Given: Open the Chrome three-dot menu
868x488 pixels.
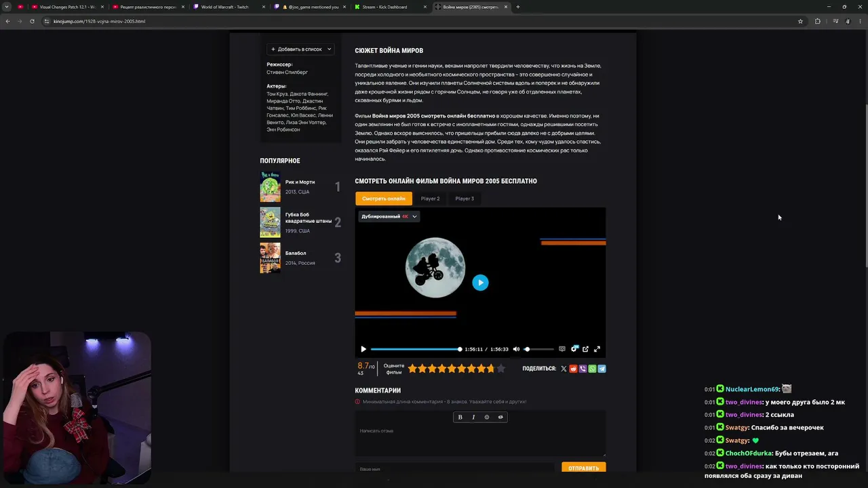Looking at the screenshot, I should coord(860,21).
